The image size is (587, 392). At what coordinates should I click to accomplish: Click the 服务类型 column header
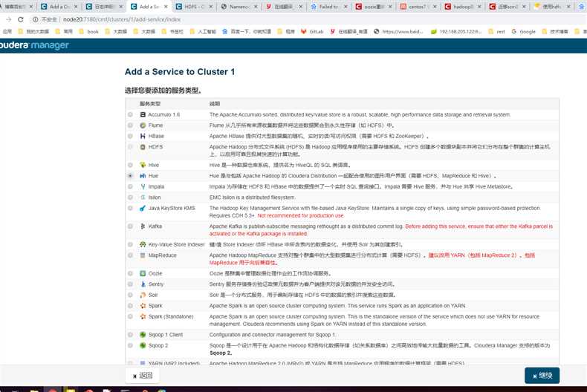150,104
